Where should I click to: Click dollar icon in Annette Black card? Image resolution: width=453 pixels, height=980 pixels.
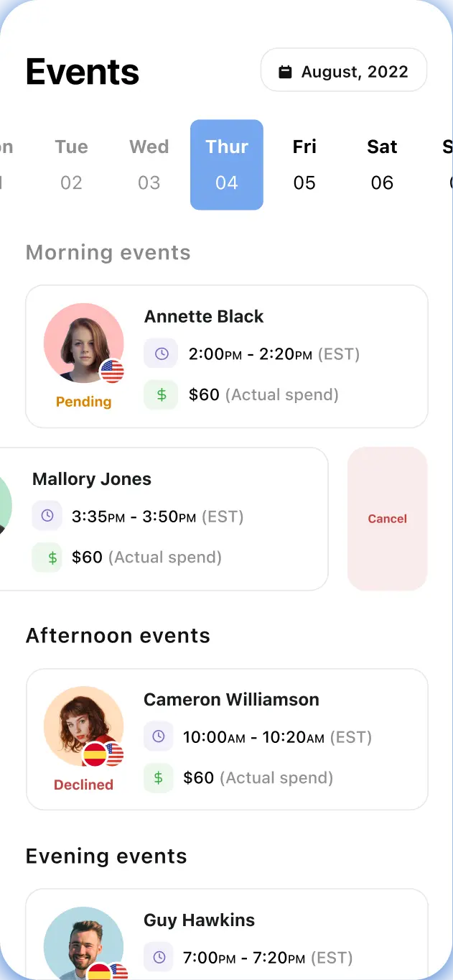point(162,394)
